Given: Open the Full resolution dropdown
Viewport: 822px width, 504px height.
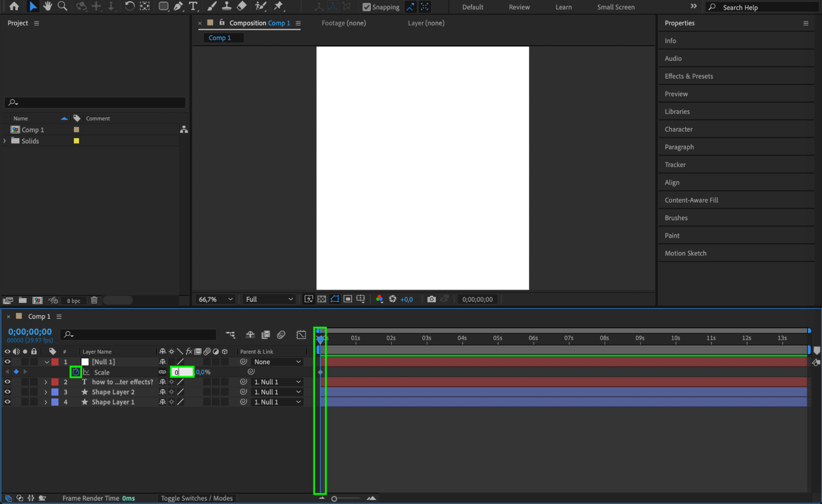Looking at the screenshot, I should coord(269,299).
